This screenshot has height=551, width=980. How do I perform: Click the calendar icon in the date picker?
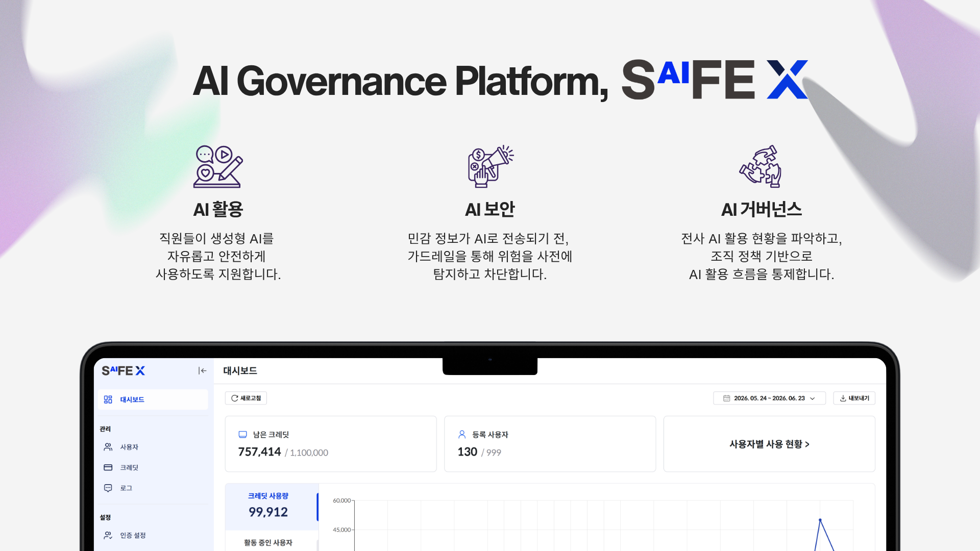726,398
